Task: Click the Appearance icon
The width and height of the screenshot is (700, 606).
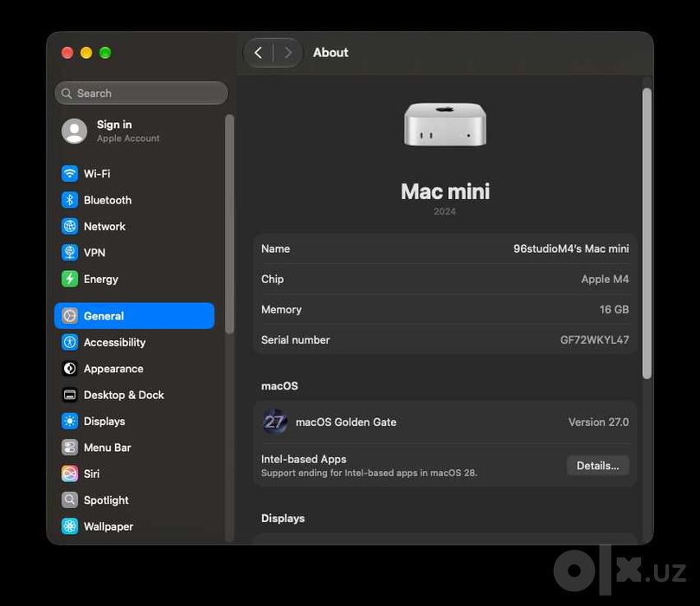Action: [69, 369]
